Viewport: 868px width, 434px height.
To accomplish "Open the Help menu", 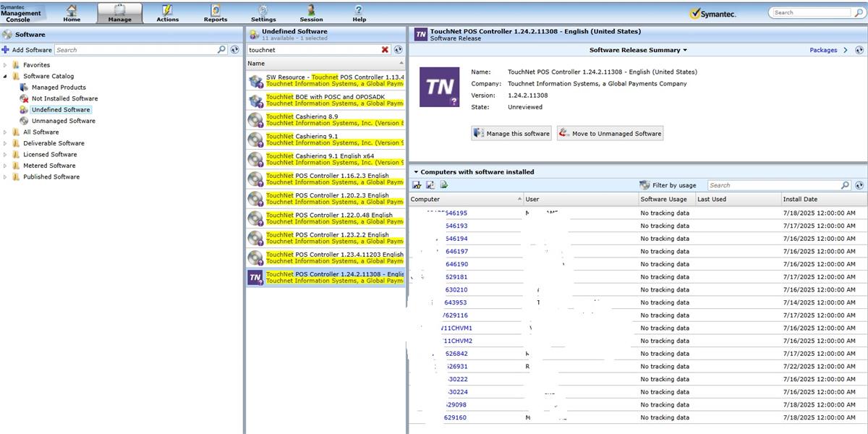I will 359,12.
